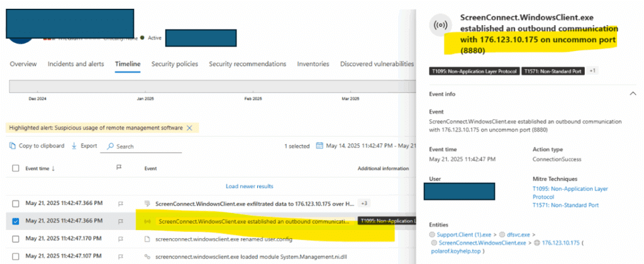644x264 pixels.
Task: Flag the renamed user.config event
Action: [121, 239]
